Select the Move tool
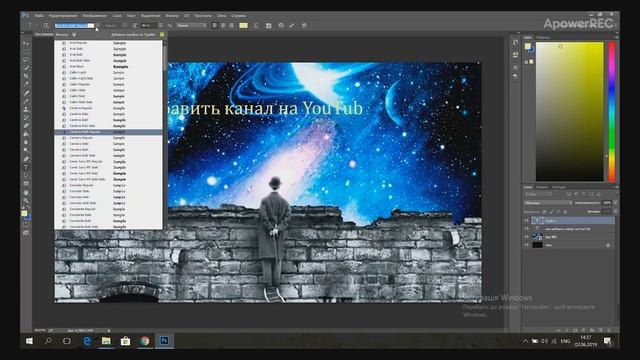Image resolution: width=640 pixels, height=360 pixels. (27, 43)
